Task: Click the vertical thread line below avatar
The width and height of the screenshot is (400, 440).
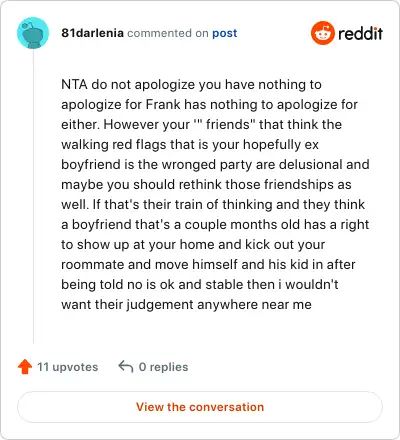Action: pos(33,196)
